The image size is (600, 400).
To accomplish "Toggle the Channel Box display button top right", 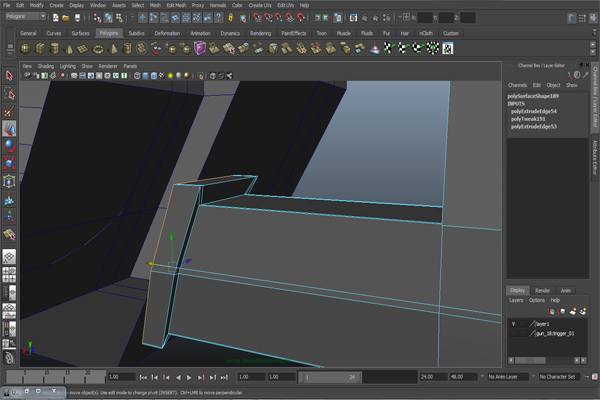I will [x=593, y=18].
